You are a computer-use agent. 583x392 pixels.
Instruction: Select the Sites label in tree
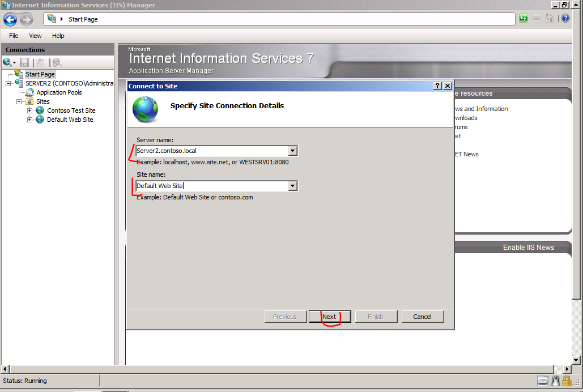[42, 101]
